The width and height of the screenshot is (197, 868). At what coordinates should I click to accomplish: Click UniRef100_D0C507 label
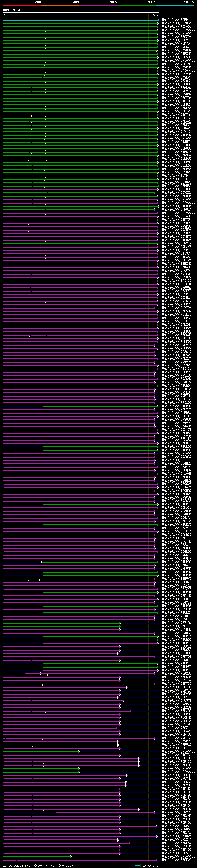point(177,57)
